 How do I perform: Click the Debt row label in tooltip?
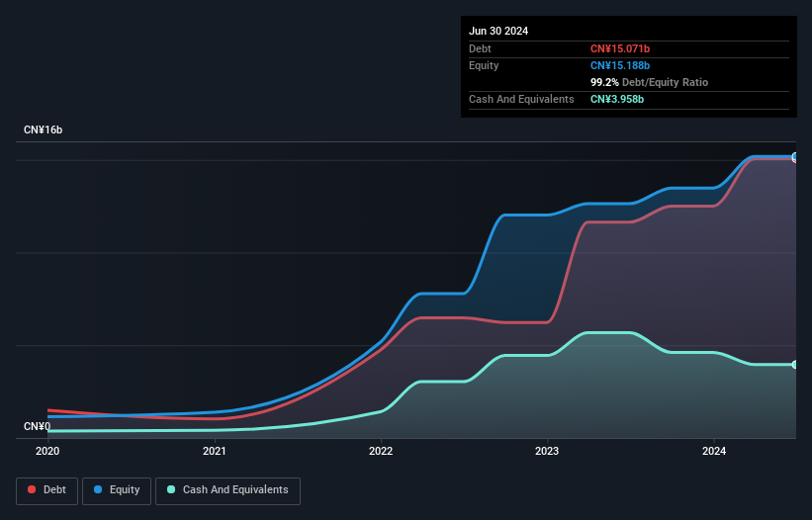(480, 48)
